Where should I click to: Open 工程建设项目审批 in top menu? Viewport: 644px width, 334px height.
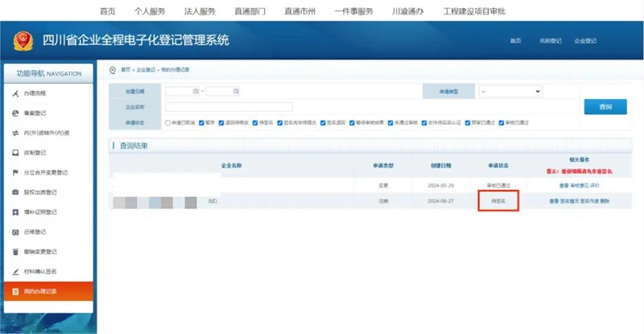tap(474, 11)
